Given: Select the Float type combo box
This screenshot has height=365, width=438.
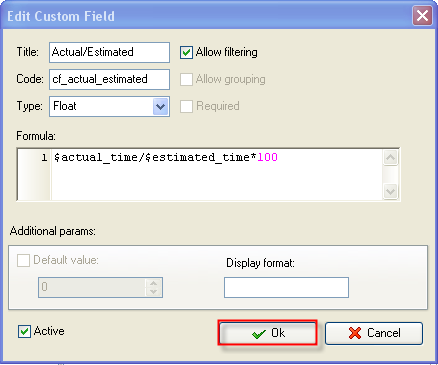Looking at the screenshot, I should coord(109,107).
